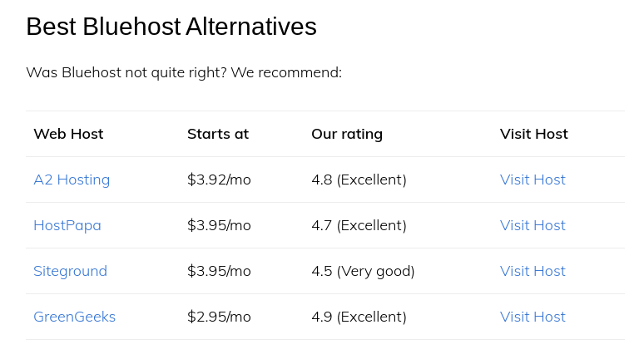Click the $3.92/mo price cell

click(220, 180)
